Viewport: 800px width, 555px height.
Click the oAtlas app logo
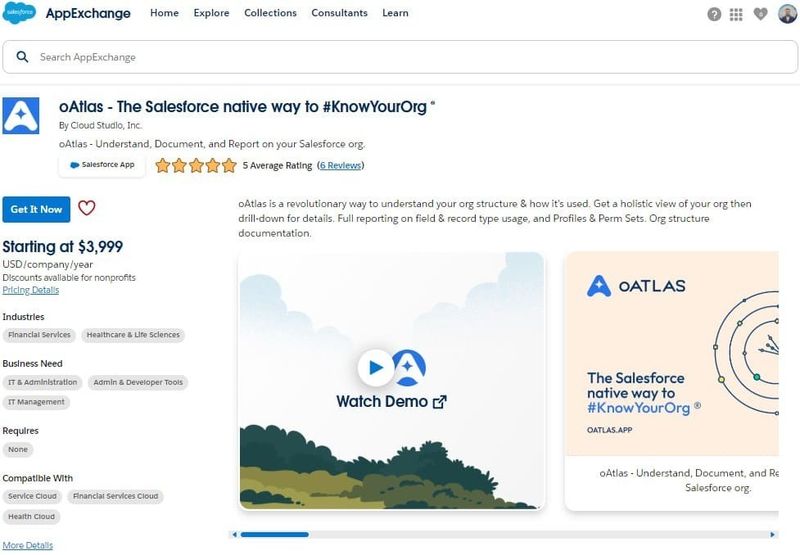click(x=20, y=116)
